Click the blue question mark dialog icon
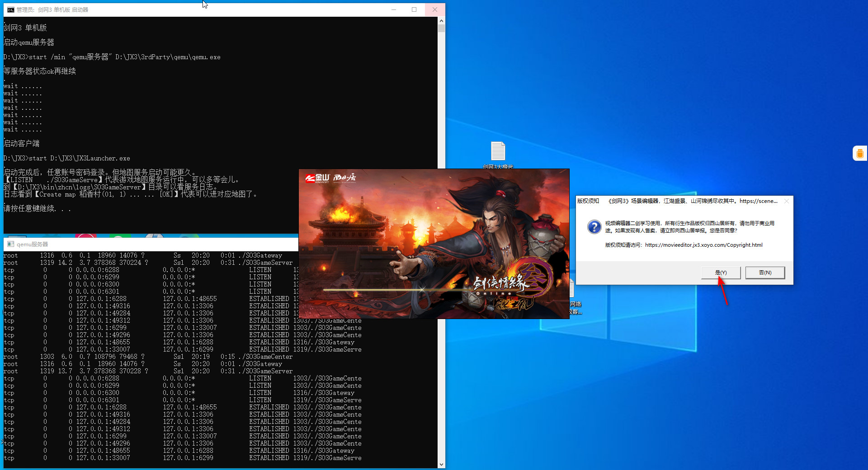The width and height of the screenshot is (868, 470). (x=594, y=226)
